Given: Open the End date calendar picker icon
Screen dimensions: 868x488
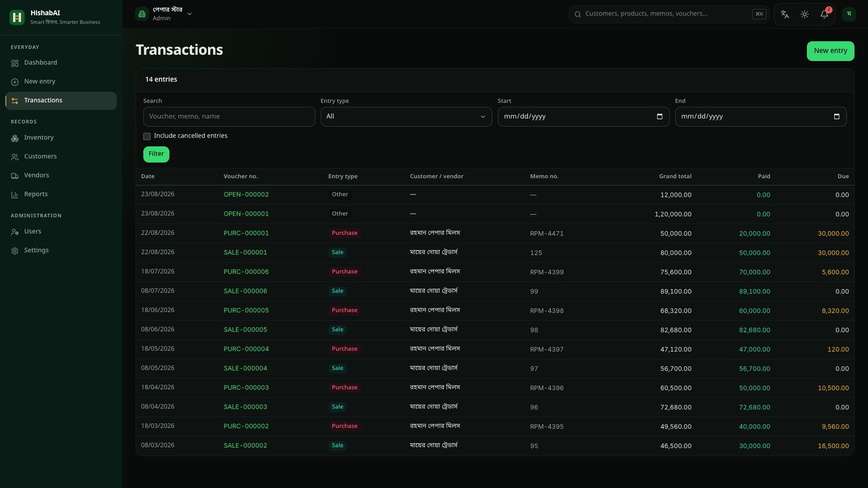Looking at the screenshot, I should tap(837, 117).
